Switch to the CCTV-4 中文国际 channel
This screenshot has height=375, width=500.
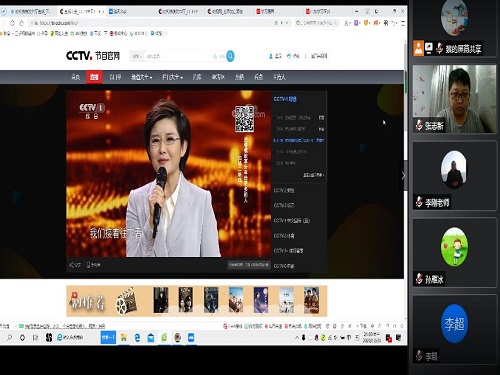[x=292, y=221]
